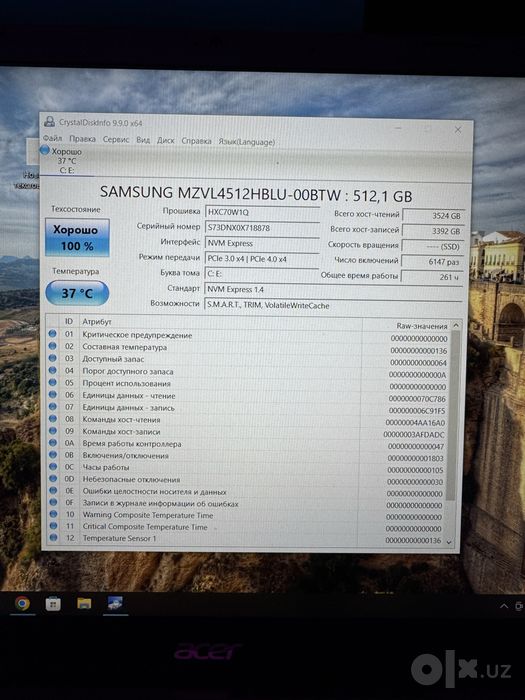This screenshot has height=700, width=525.
Task: Click the Возможности field S.M.A.R.T., TRIM
Action: pyautogui.click(x=333, y=305)
